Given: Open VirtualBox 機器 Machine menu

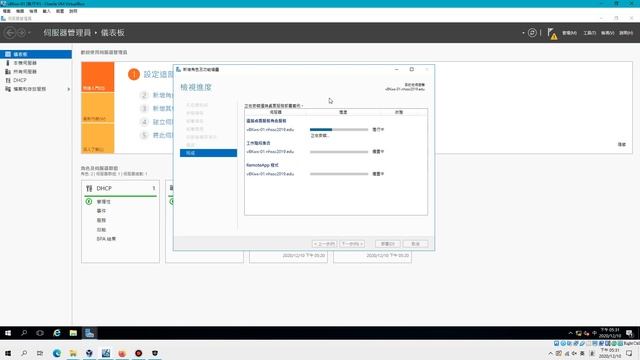Looking at the screenshot, I should (x=20, y=11).
